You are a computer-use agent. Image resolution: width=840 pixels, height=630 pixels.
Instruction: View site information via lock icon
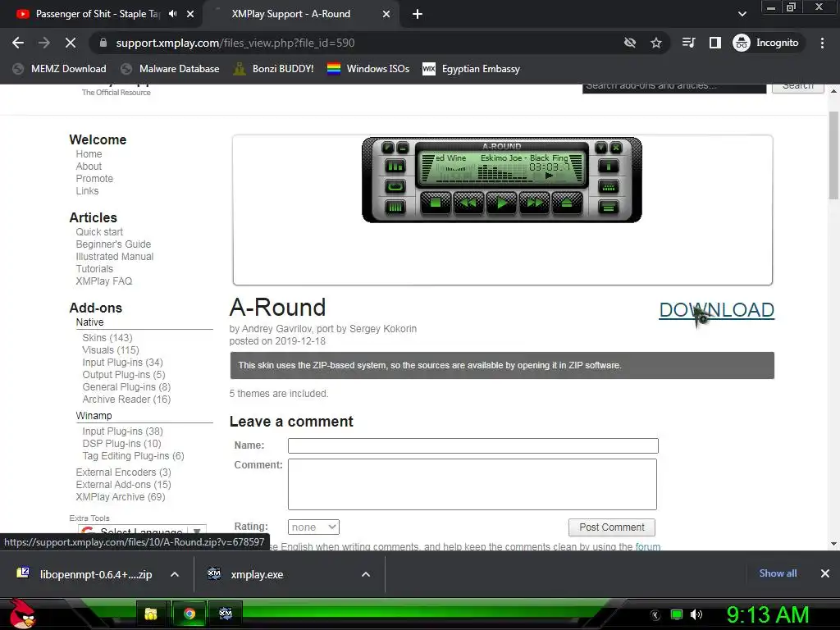point(103,43)
